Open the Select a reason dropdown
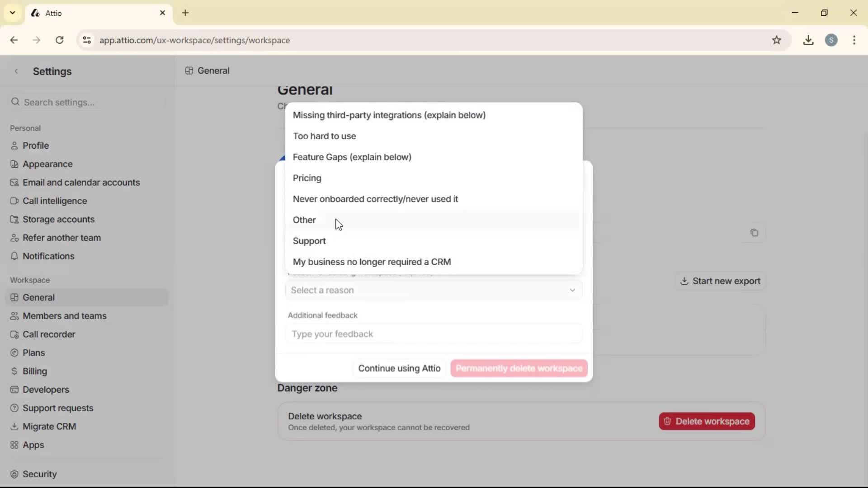868x488 pixels. tap(433, 290)
